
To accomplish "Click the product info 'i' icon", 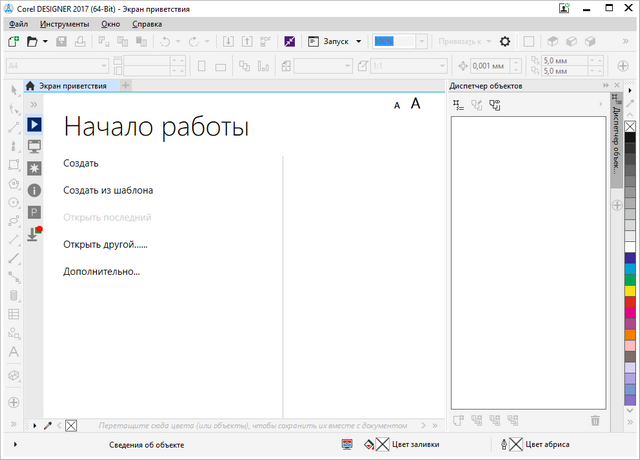I will pyautogui.click(x=34, y=190).
